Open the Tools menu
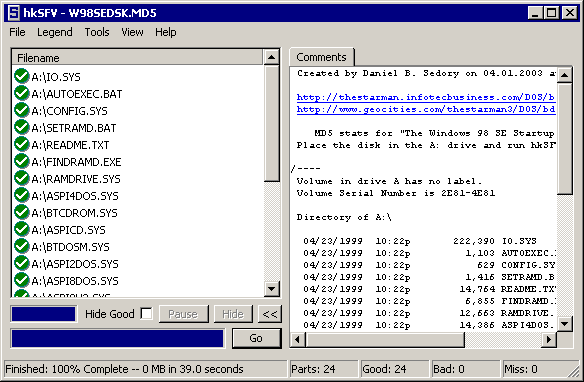584x382 pixels. [x=97, y=32]
